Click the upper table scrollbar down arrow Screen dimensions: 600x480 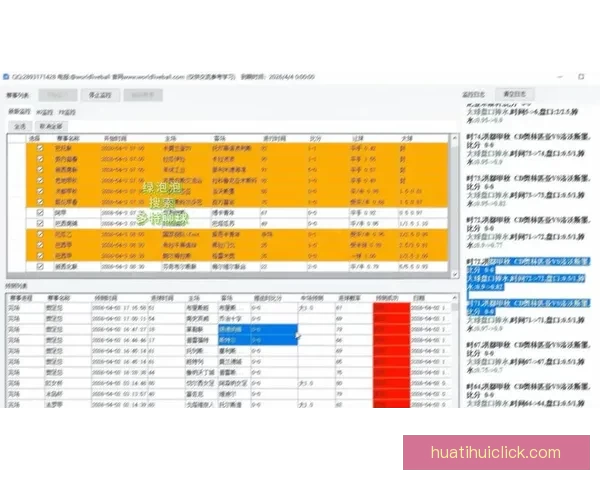pyautogui.click(x=455, y=274)
